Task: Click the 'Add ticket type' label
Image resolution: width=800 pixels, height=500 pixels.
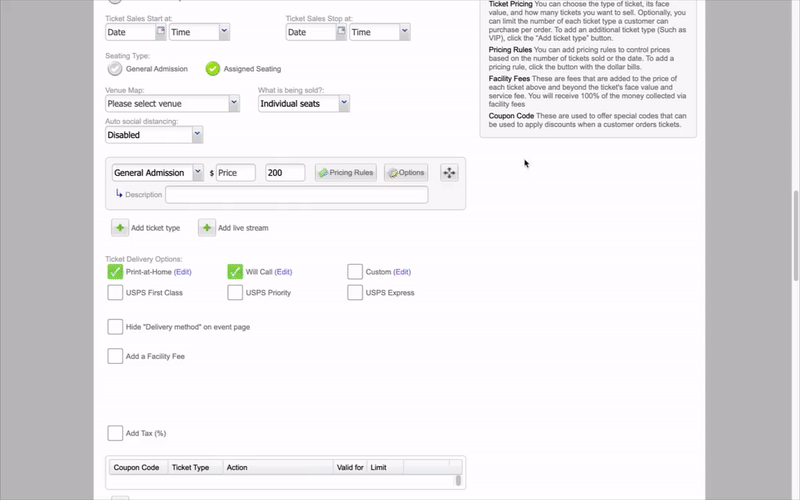Action: (156, 228)
